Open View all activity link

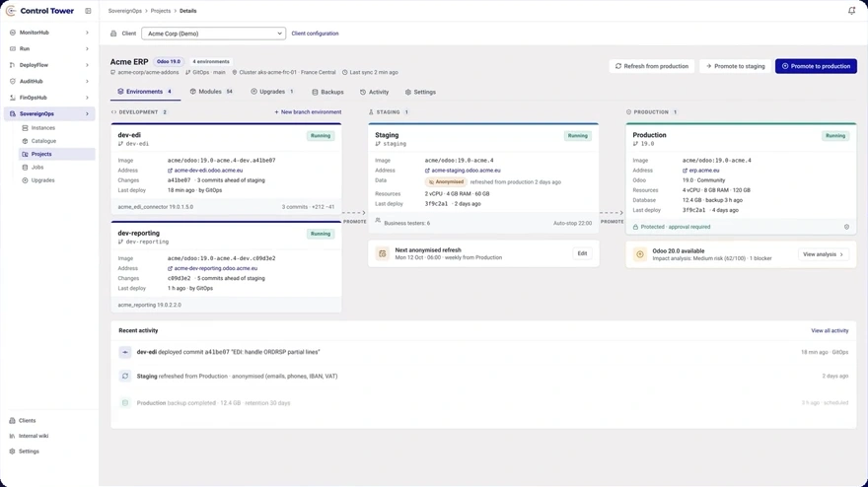[830, 331]
